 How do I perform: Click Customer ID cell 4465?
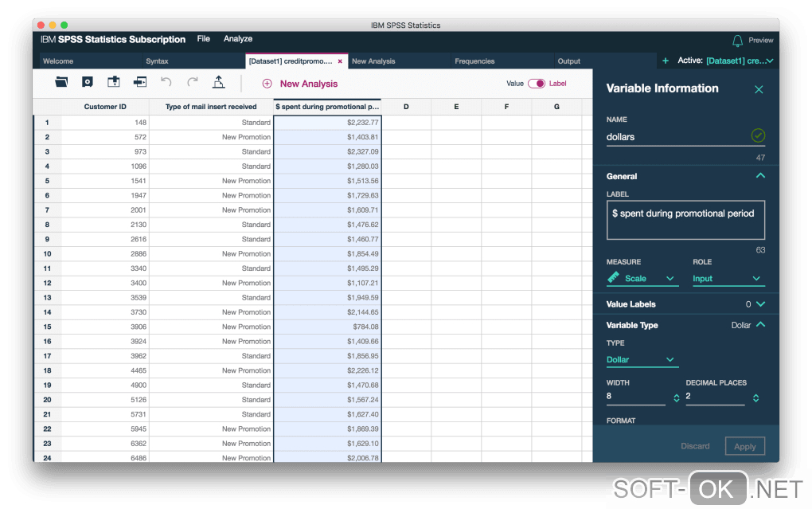[105, 370]
